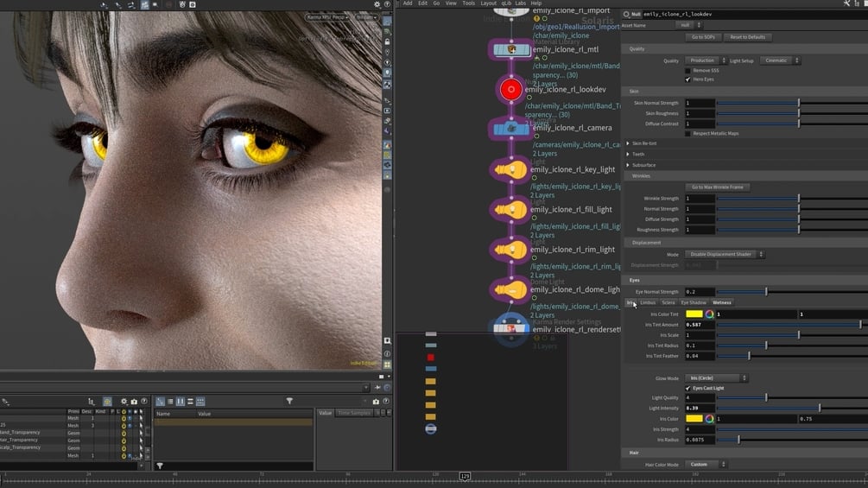This screenshot has width=868, height=488.
Task: Toggle the Hero Eyes checkbox
Action: click(687, 79)
